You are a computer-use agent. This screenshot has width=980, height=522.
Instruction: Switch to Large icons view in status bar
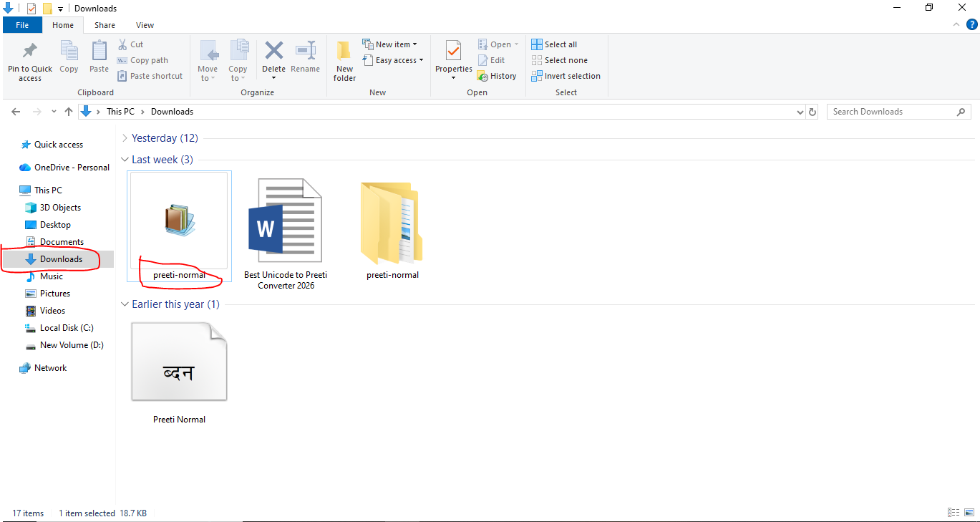click(x=969, y=513)
